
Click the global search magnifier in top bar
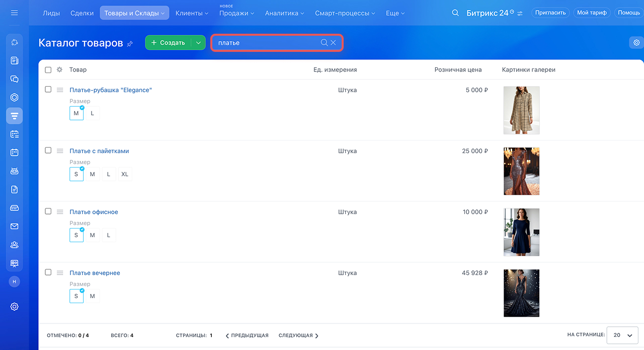point(455,13)
